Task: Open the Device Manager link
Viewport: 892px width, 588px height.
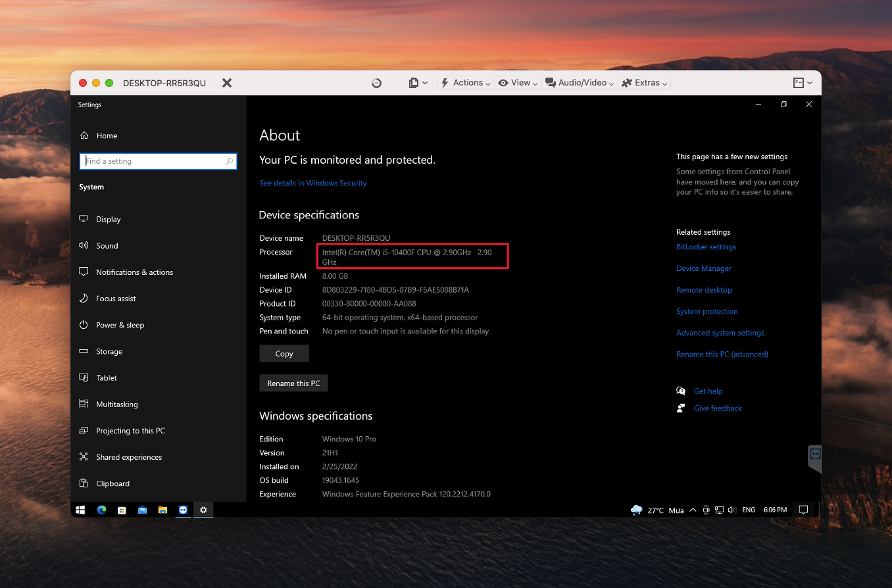Action: point(704,268)
